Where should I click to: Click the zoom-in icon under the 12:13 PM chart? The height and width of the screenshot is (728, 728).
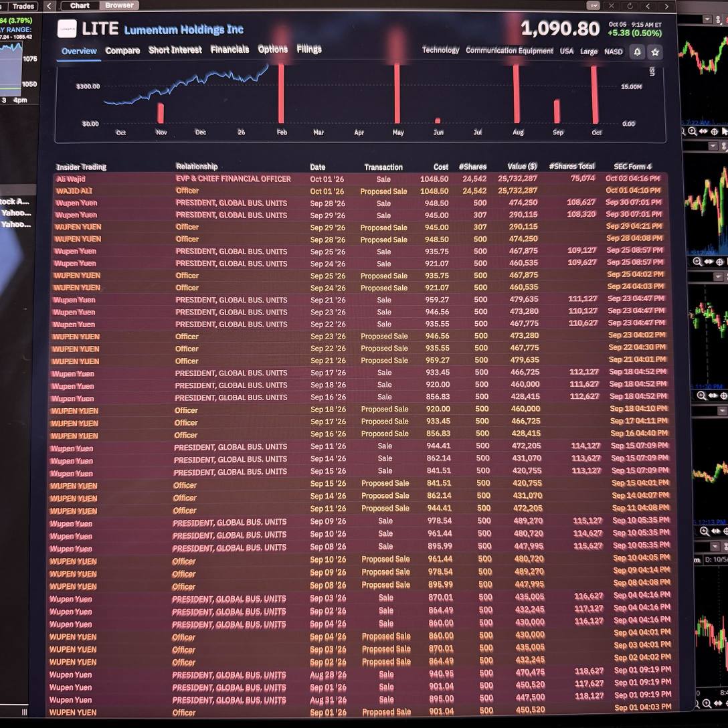[x=705, y=531]
